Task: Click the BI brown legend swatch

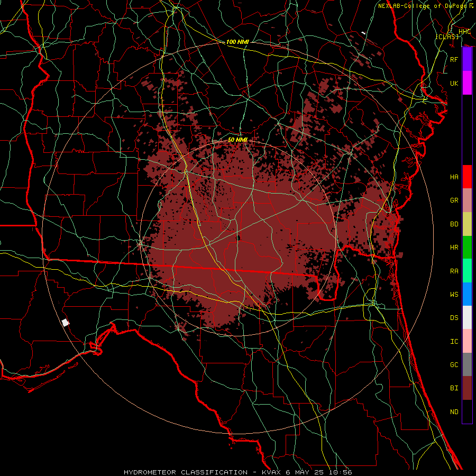Action: click(x=467, y=388)
